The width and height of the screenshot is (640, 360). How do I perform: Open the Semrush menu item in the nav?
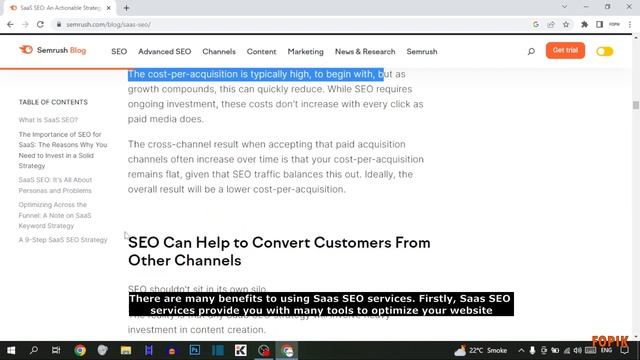point(422,52)
